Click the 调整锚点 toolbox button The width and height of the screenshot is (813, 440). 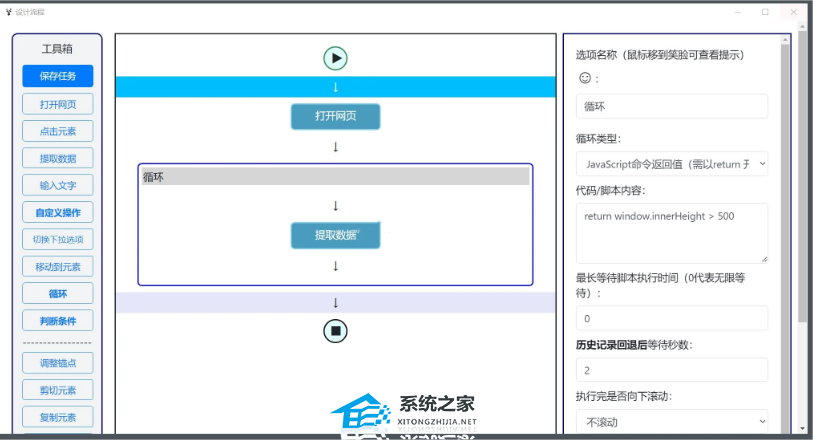(x=58, y=363)
